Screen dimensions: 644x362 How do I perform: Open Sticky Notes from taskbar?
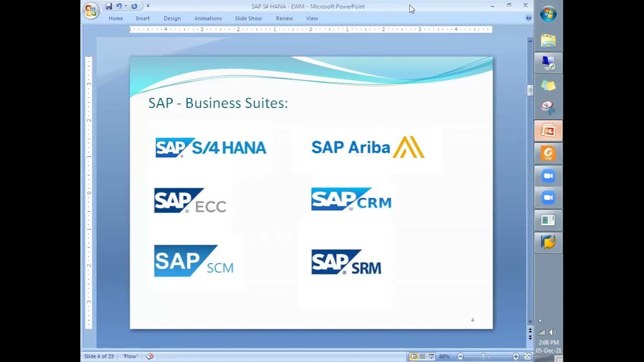click(x=548, y=85)
